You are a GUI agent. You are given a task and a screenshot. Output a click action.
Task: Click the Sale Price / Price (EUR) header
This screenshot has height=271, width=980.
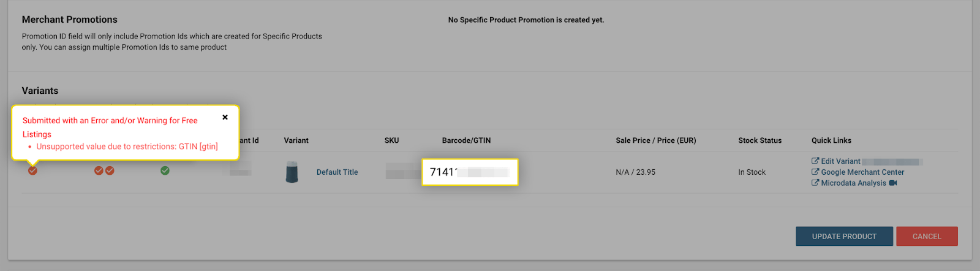[655, 140]
